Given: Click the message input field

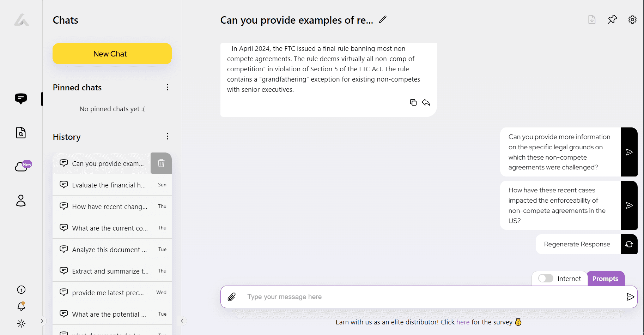Looking at the screenshot, I should (429, 297).
